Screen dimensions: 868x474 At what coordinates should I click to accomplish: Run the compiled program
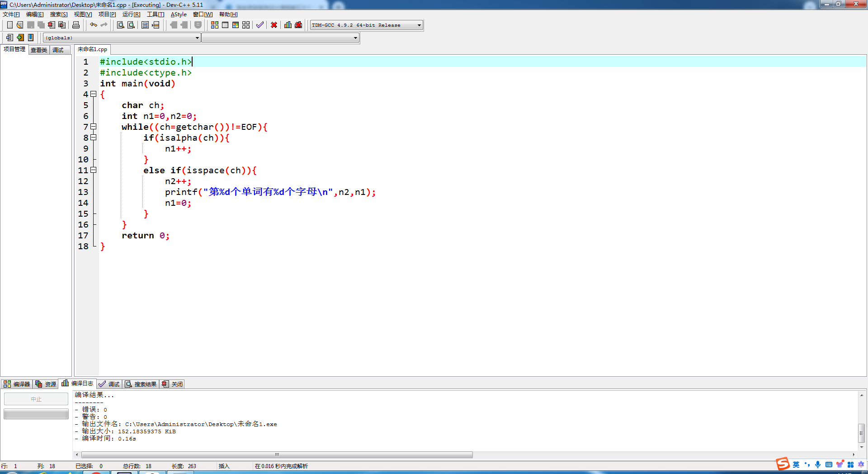point(225,25)
